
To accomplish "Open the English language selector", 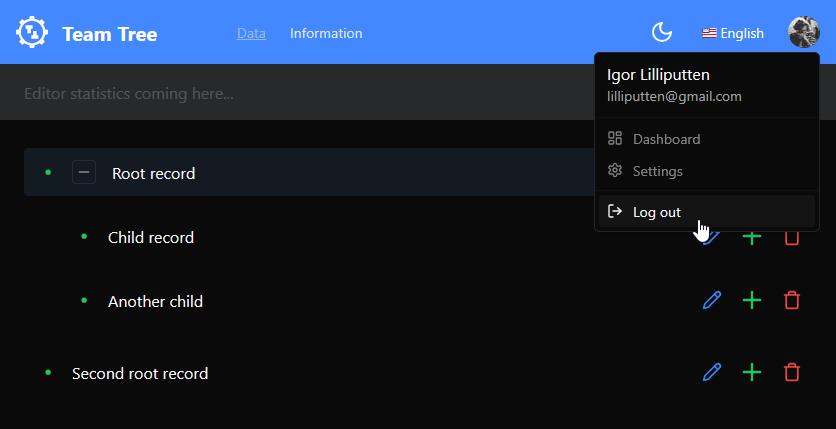I will click(733, 34).
